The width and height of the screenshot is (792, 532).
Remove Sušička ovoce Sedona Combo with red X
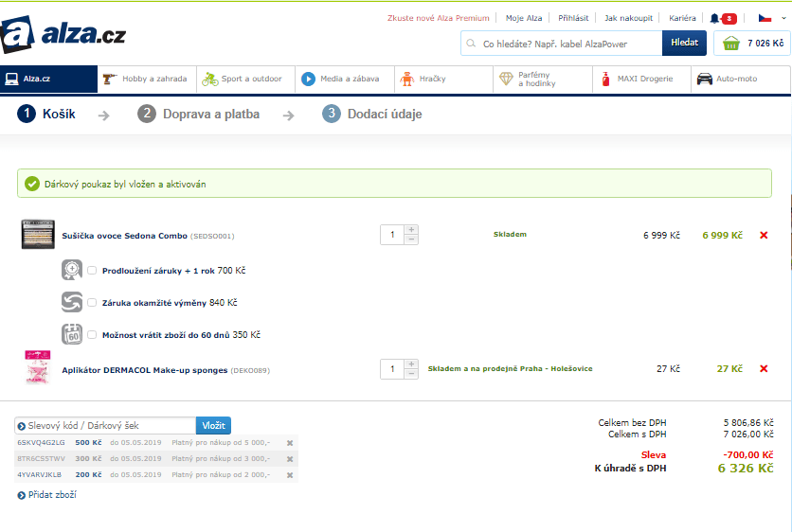coord(764,235)
